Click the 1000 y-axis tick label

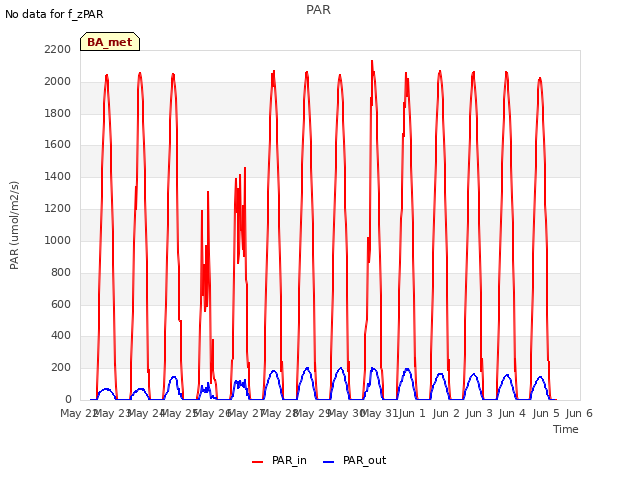(x=58, y=240)
